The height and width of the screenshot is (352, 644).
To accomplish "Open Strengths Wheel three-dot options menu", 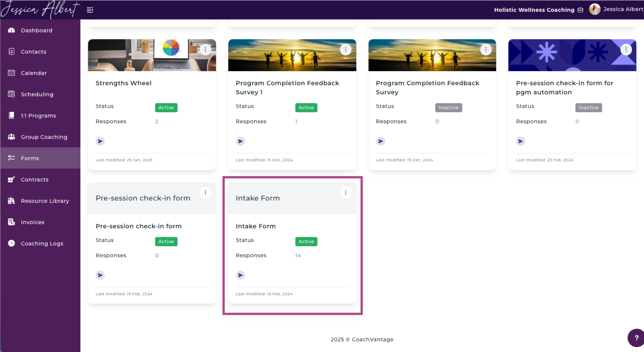I will pos(205,49).
